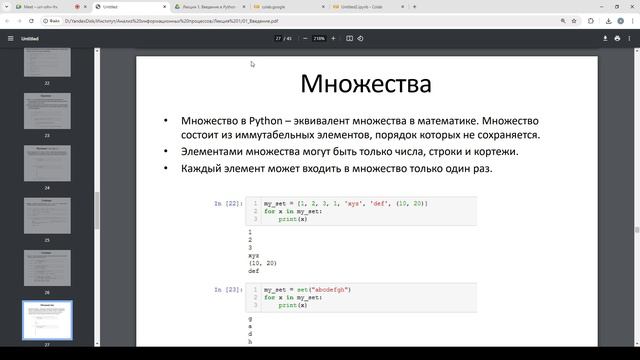Open page 26 thumbnail
The width and height of the screenshot is (640, 360).
click(47, 268)
